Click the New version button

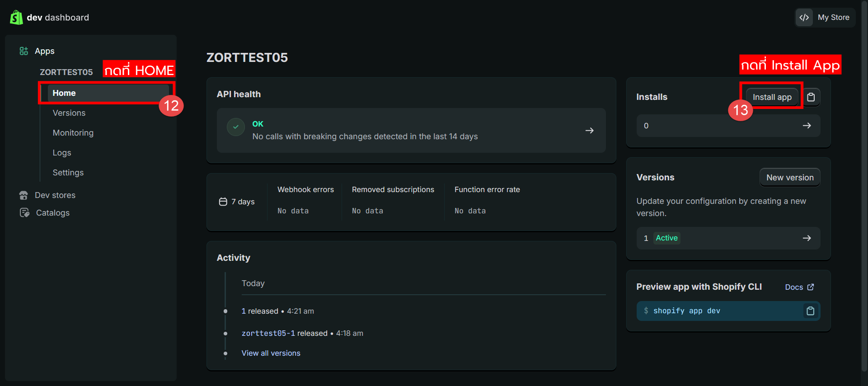coord(789,178)
